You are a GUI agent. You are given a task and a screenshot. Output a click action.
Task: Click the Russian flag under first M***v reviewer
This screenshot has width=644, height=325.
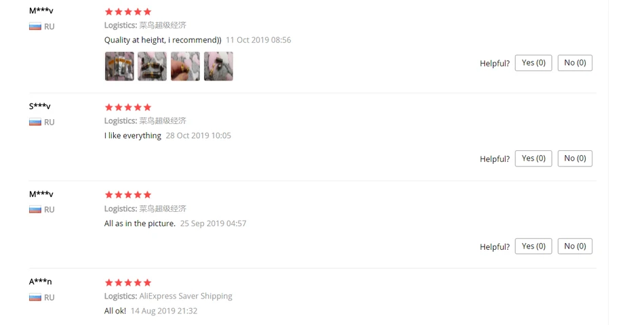[x=35, y=26]
